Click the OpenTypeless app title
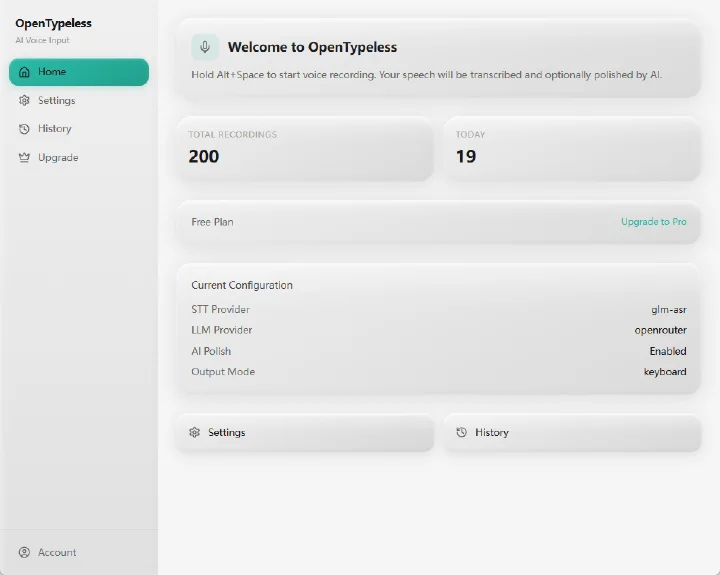720x575 pixels. pyautogui.click(x=53, y=23)
